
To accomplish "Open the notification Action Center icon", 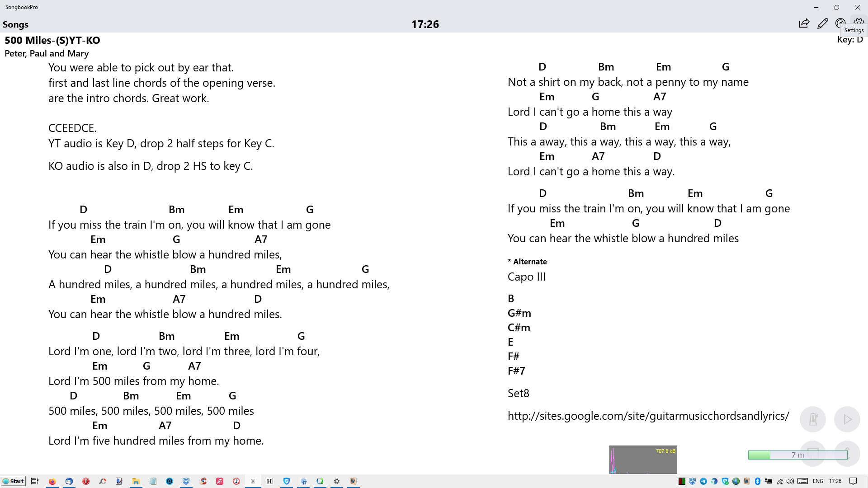I will point(853,481).
